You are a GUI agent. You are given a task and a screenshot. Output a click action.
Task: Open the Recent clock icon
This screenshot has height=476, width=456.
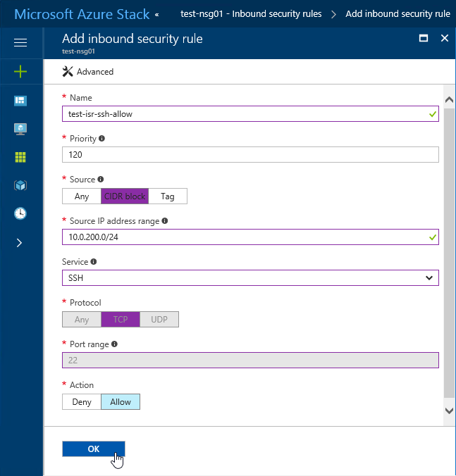tap(20, 213)
